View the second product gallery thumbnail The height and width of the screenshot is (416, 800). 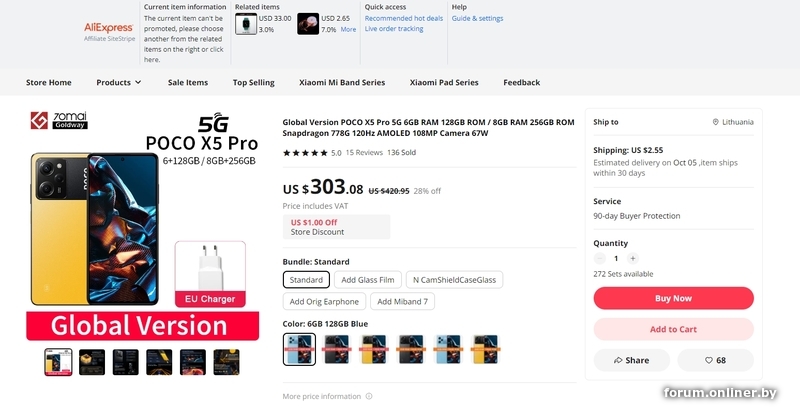(x=92, y=361)
